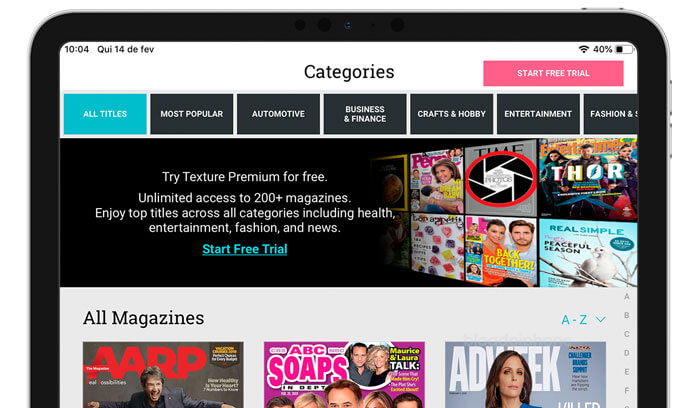The image size is (700, 408).
Task: Select Business & Finance category
Action: pyautogui.click(x=365, y=114)
